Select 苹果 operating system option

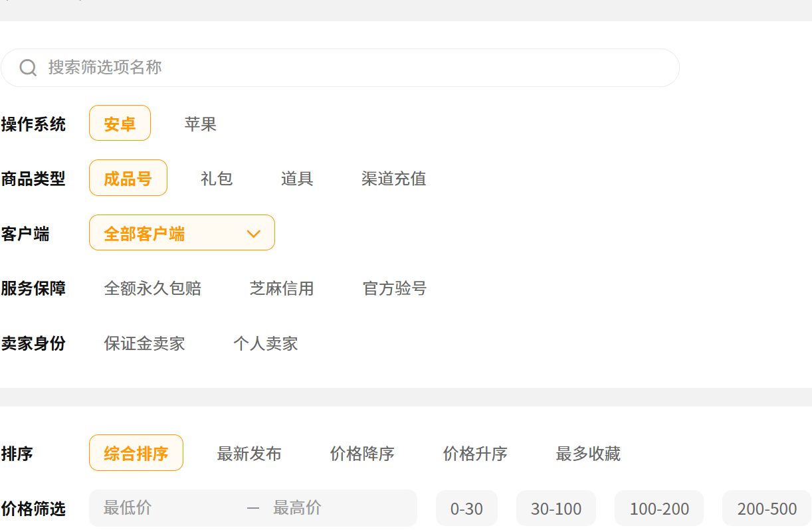pos(200,124)
